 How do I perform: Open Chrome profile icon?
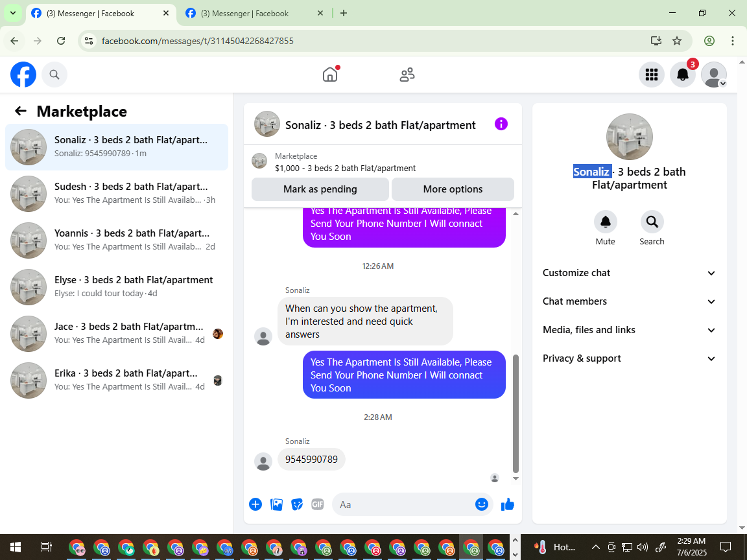(x=709, y=41)
